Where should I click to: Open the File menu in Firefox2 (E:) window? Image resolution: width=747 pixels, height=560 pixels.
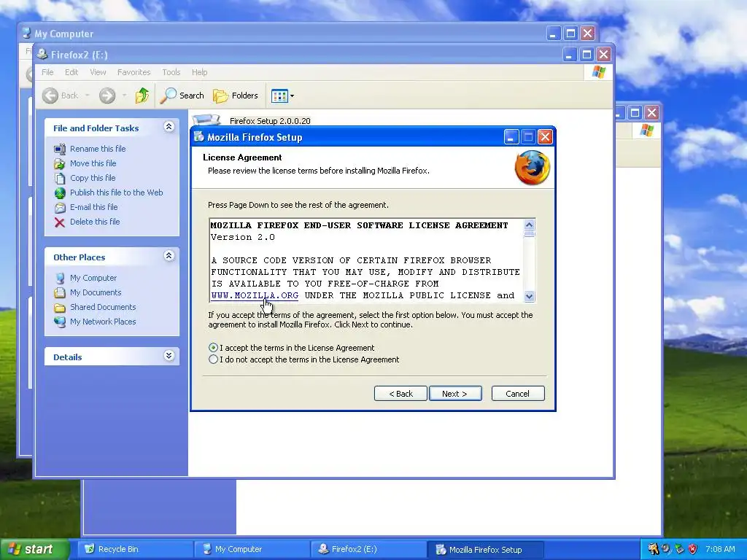click(47, 72)
